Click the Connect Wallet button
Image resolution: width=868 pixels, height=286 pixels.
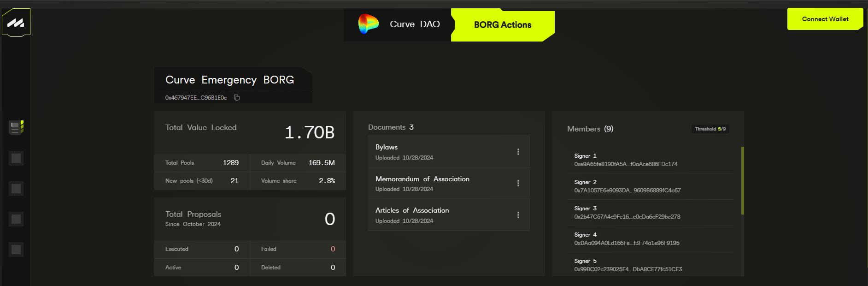click(825, 19)
